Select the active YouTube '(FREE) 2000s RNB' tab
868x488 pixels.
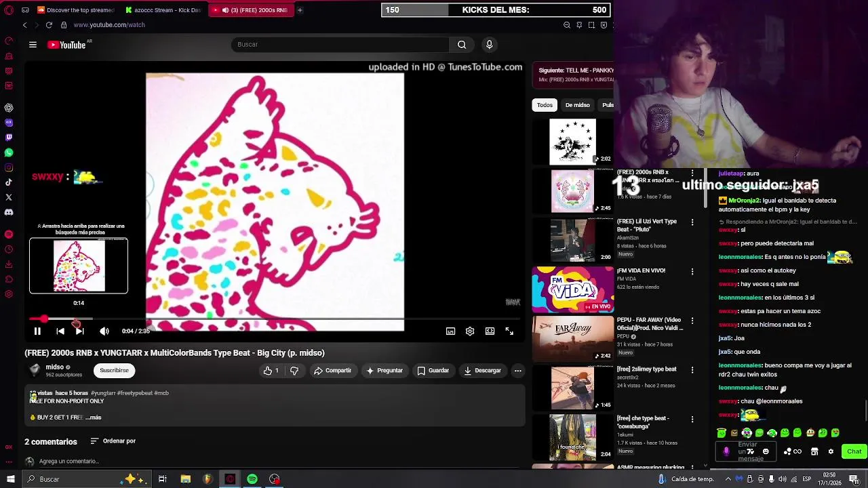(251, 10)
